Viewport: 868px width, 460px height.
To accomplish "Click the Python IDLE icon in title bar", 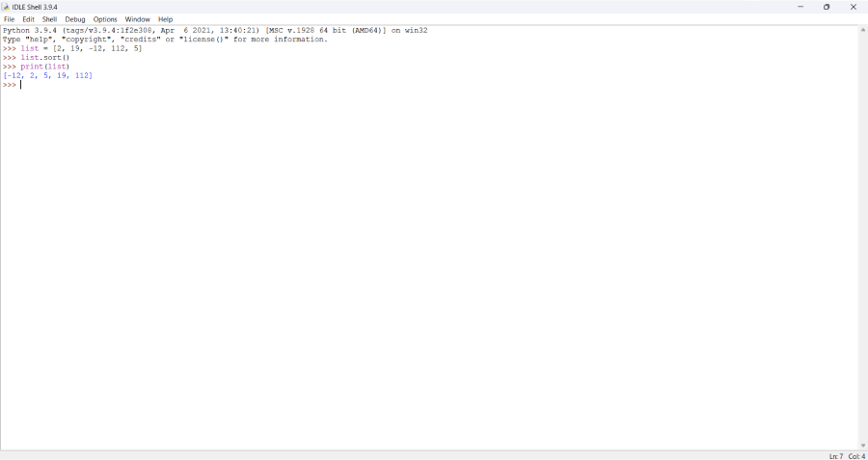I will click(6, 7).
